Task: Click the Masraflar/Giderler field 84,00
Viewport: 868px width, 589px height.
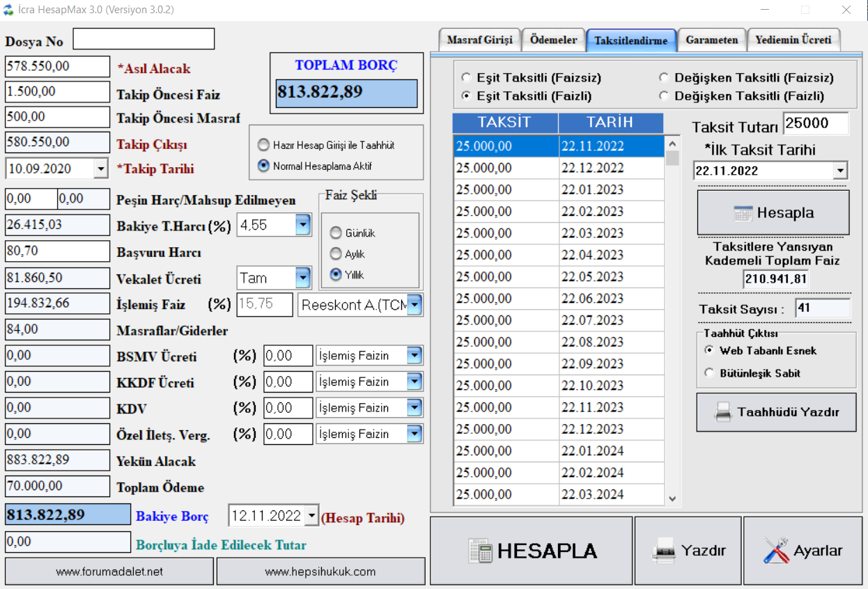Action: tap(57, 329)
